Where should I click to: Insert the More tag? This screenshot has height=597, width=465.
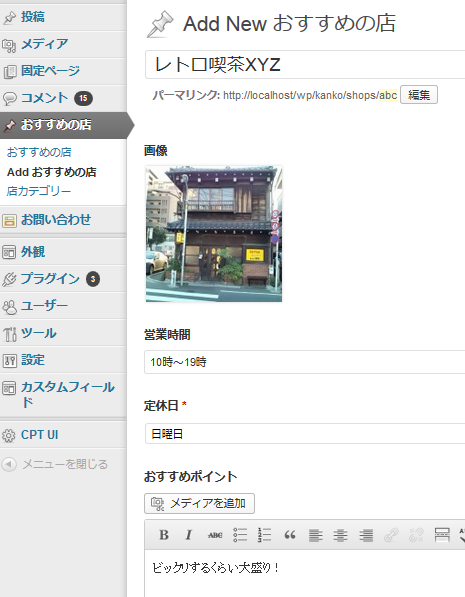tap(442, 535)
